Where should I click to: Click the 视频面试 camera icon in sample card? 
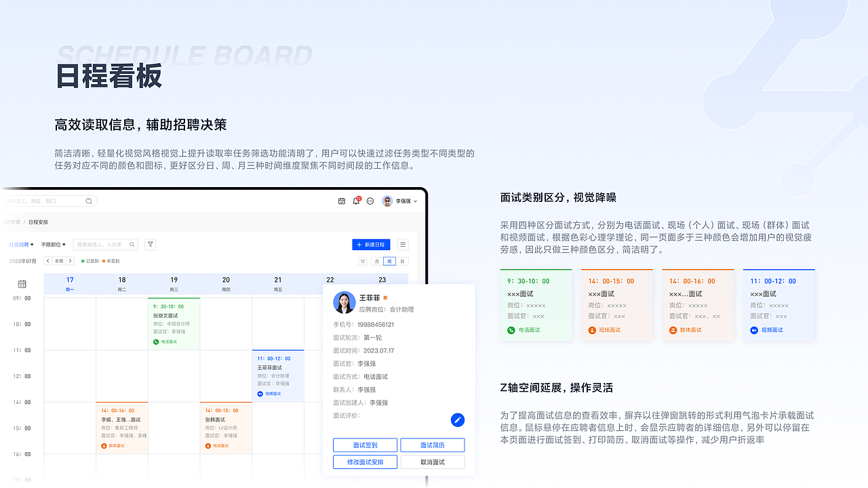[754, 330]
